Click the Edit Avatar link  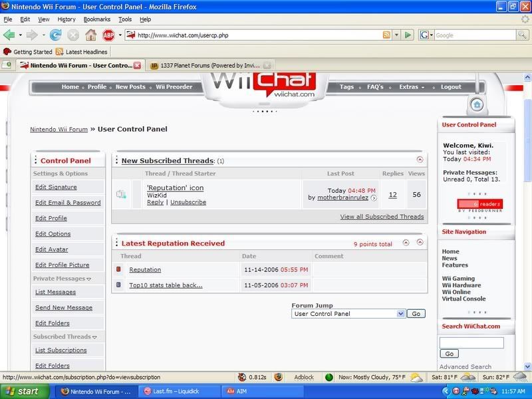click(52, 249)
